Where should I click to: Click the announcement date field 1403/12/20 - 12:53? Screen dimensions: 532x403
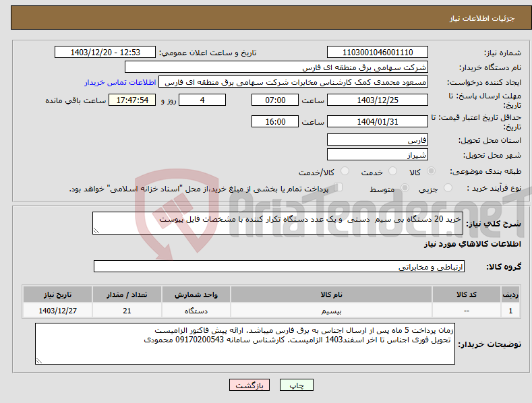pyautogui.click(x=105, y=53)
